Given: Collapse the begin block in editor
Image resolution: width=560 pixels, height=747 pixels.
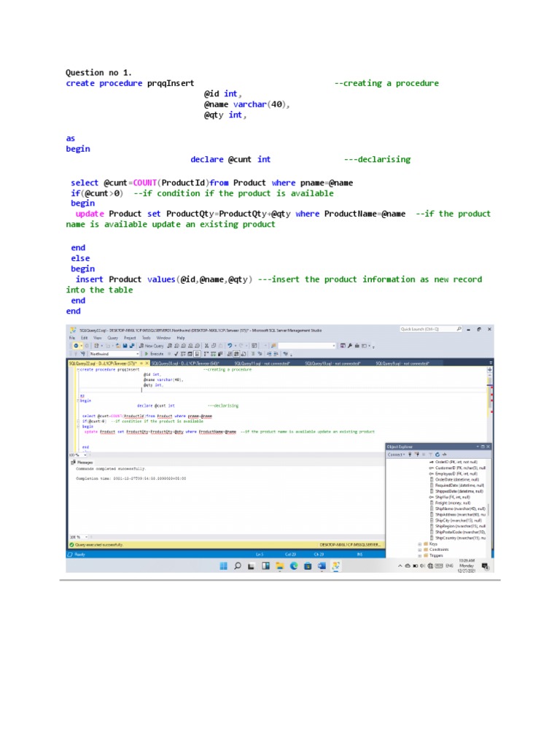Looking at the screenshot, I should 79,400.
